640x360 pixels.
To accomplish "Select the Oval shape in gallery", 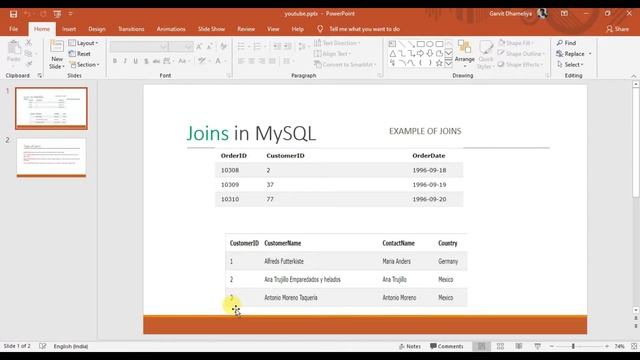I will coord(430,44).
